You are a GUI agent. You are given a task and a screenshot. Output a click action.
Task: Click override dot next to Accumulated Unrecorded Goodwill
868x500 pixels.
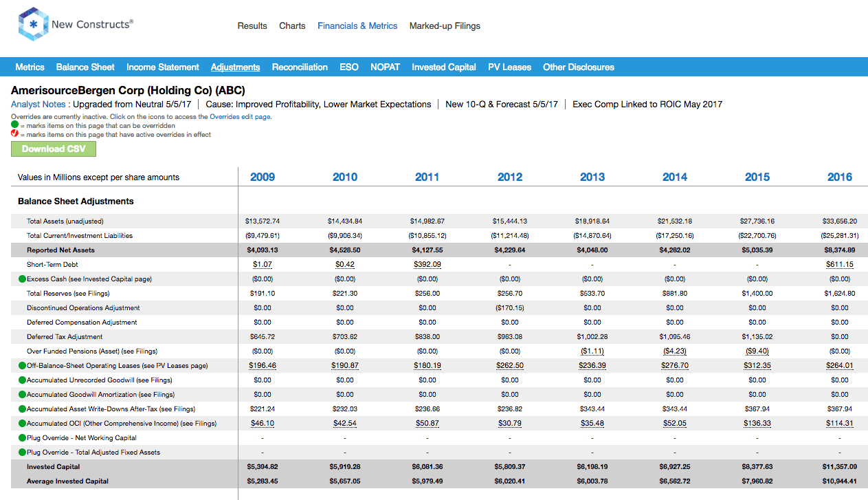(x=22, y=380)
